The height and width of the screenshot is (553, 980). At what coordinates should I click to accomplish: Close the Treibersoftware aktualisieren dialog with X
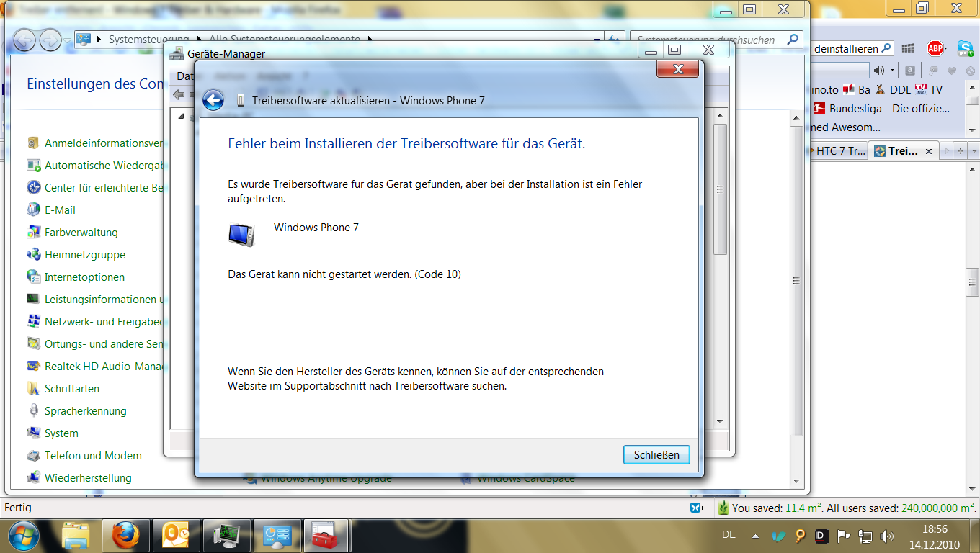(x=677, y=69)
